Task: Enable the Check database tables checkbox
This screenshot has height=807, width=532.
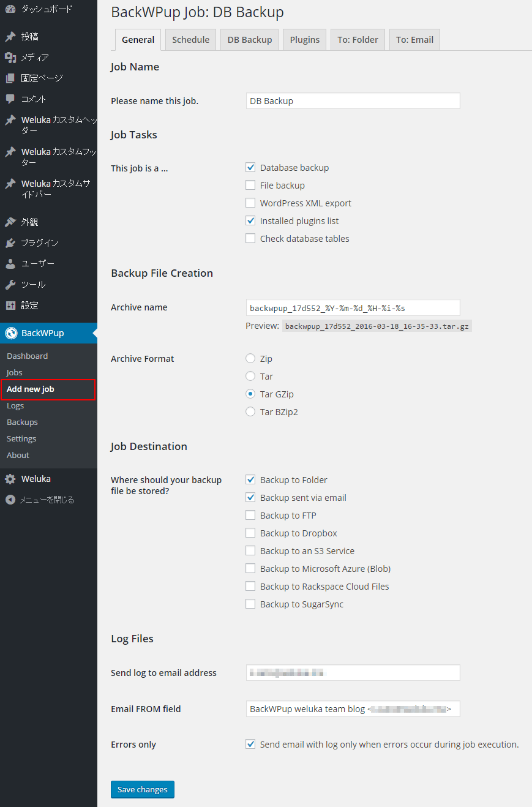Action: [x=250, y=238]
